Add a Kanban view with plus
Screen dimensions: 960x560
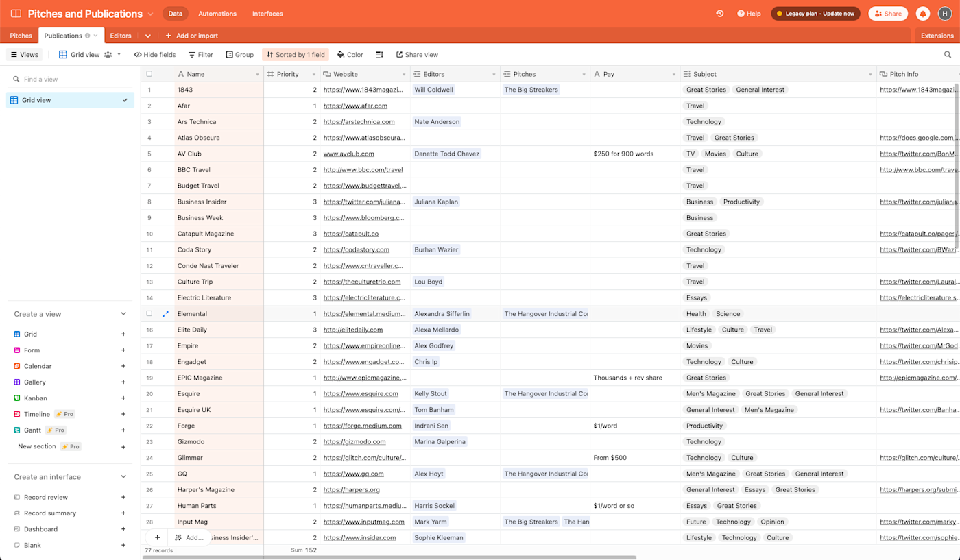pos(123,398)
